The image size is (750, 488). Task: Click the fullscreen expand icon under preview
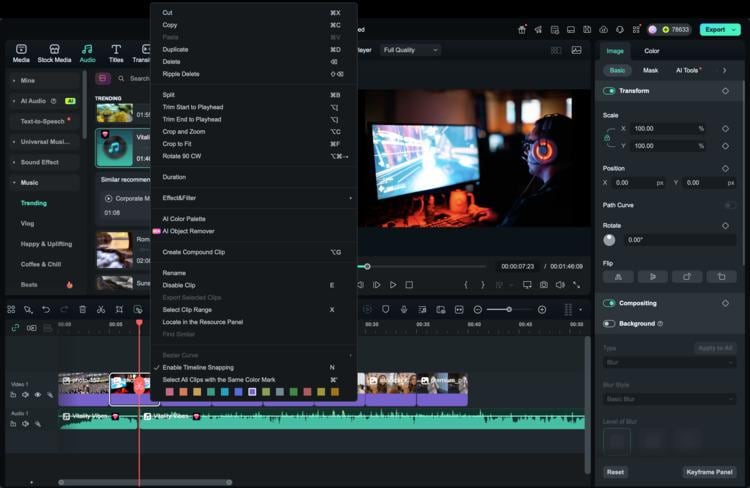[577, 285]
